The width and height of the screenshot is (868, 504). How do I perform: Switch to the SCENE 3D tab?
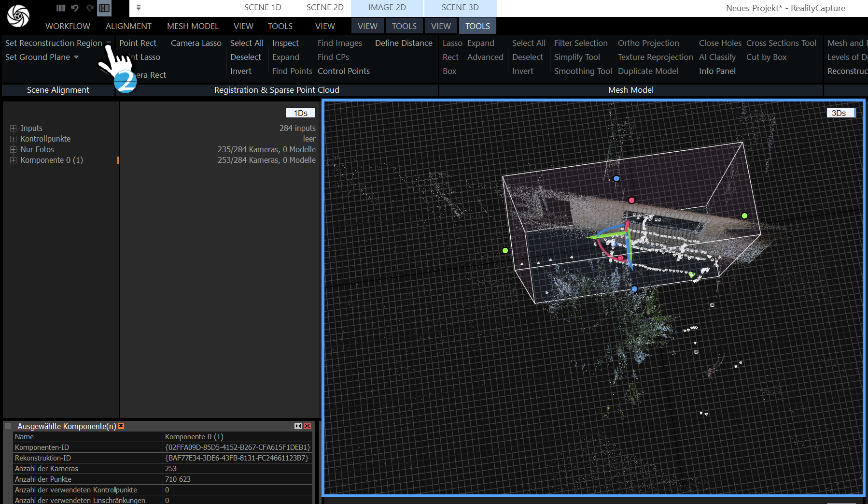pyautogui.click(x=460, y=8)
